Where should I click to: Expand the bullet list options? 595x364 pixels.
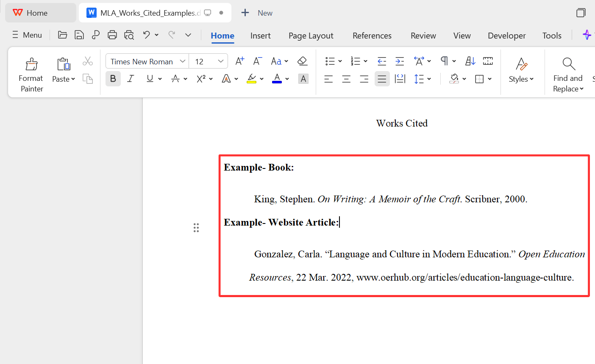(x=340, y=61)
